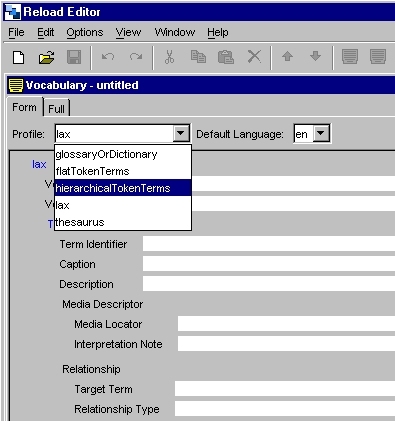Paste with the clipboard icon

pyautogui.click(x=226, y=57)
